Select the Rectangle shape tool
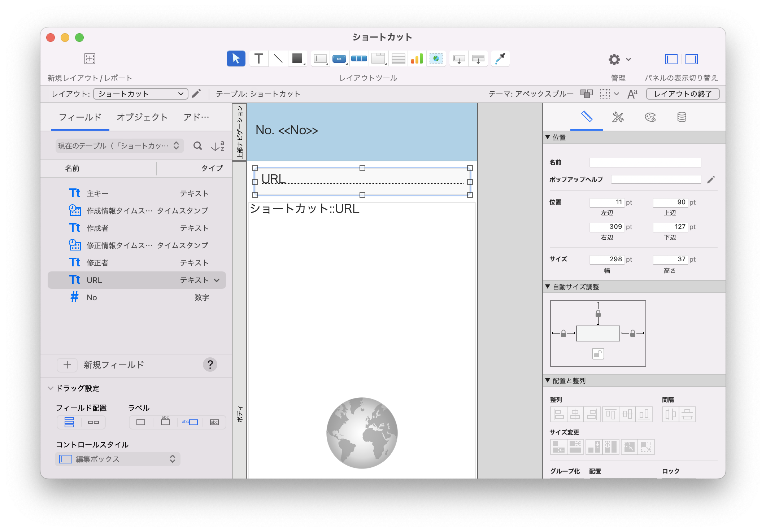 pyautogui.click(x=297, y=58)
